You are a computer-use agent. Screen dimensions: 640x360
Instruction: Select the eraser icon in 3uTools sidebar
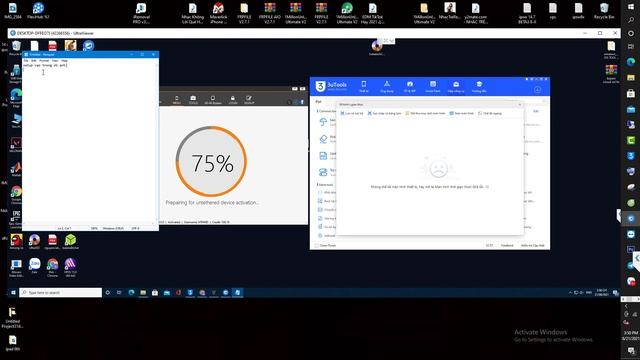[323, 139]
